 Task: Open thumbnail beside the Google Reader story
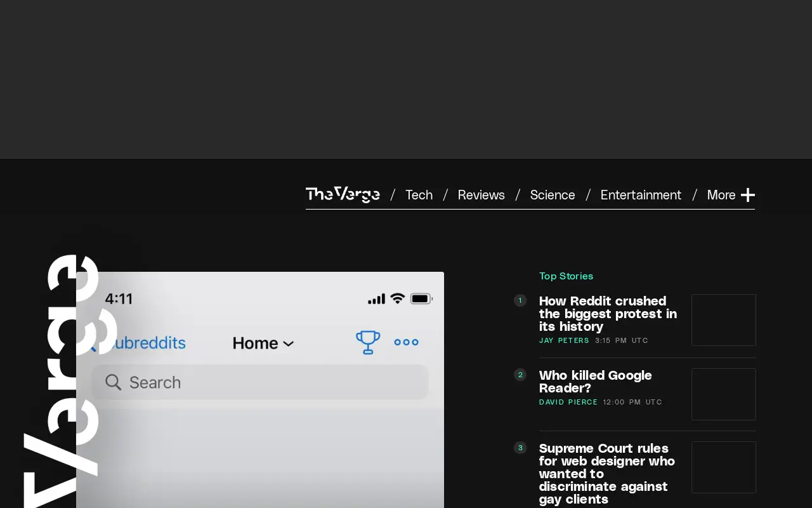point(724,394)
